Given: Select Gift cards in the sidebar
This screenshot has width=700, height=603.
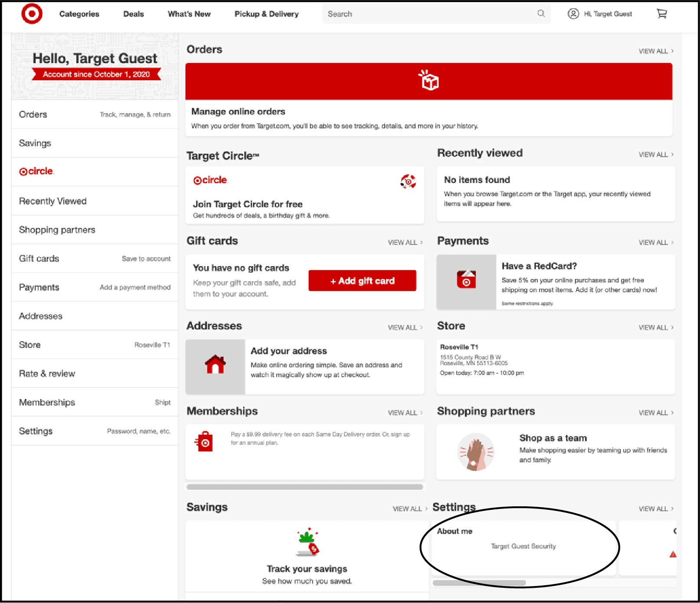Looking at the screenshot, I should click(95, 258).
